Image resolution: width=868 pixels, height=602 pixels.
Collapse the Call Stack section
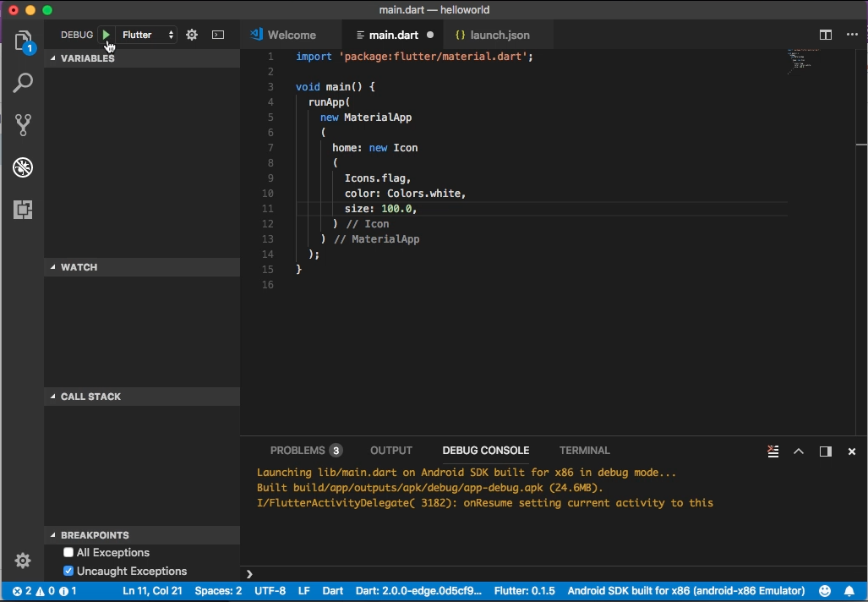tap(142, 397)
